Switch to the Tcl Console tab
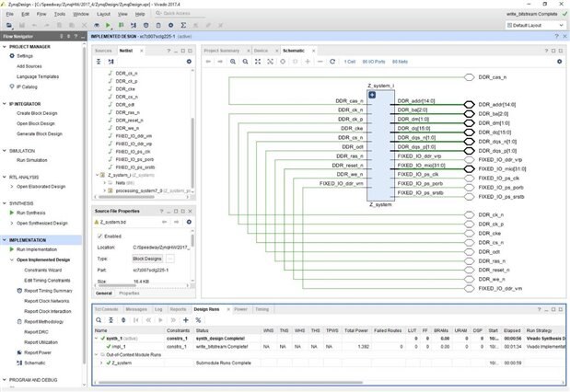The width and height of the screenshot is (570, 392). point(107,309)
